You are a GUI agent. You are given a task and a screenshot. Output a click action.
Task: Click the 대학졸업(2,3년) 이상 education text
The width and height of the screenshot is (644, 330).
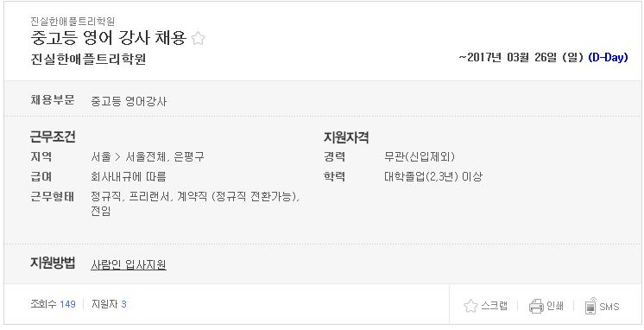click(x=433, y=177)
